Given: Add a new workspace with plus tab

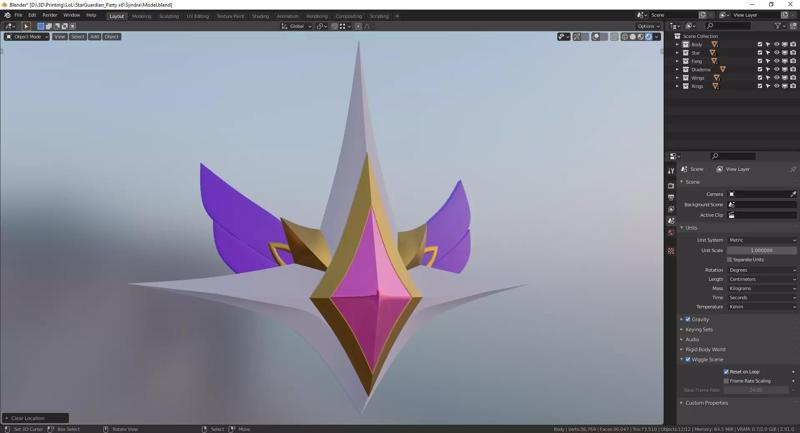Looking at the screenshot, I should click(397, 16).
